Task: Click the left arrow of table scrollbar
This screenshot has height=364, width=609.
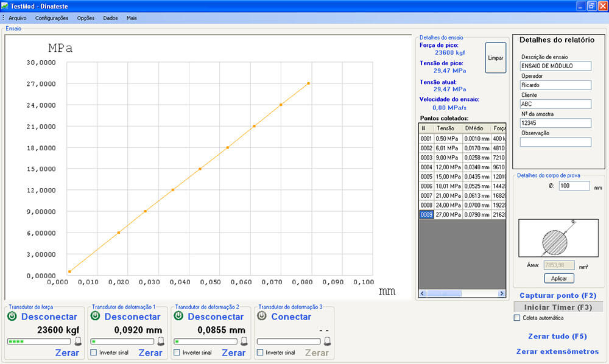Action: pyautogui.click(x=423, y=294)
